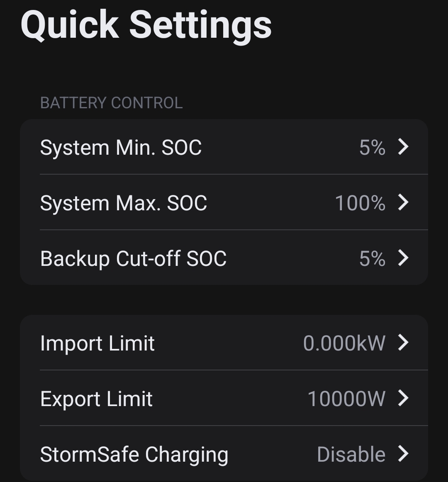Open the StormSafe Charging label
The width and height of the screenshot is (448, 482).
point(134,455)
